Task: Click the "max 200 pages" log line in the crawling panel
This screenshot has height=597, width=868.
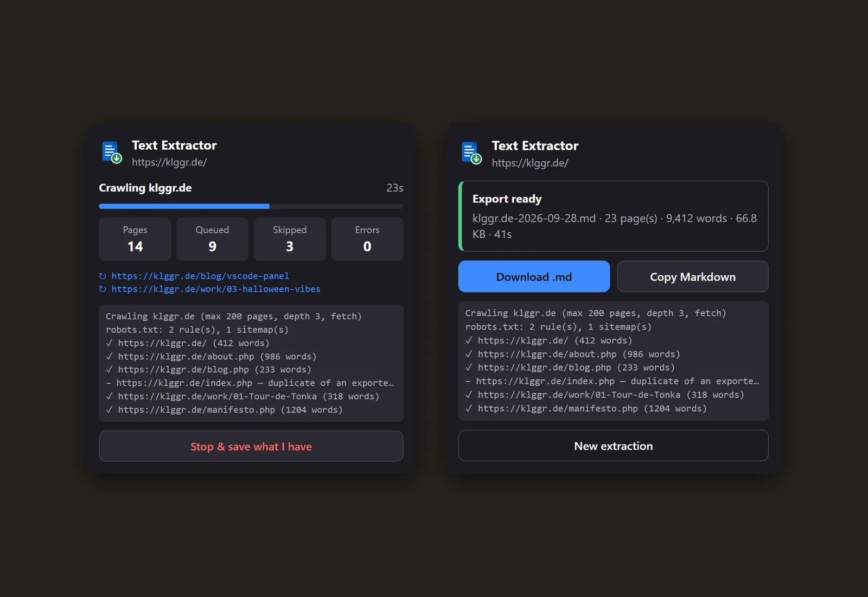Action: click(234, 316)
